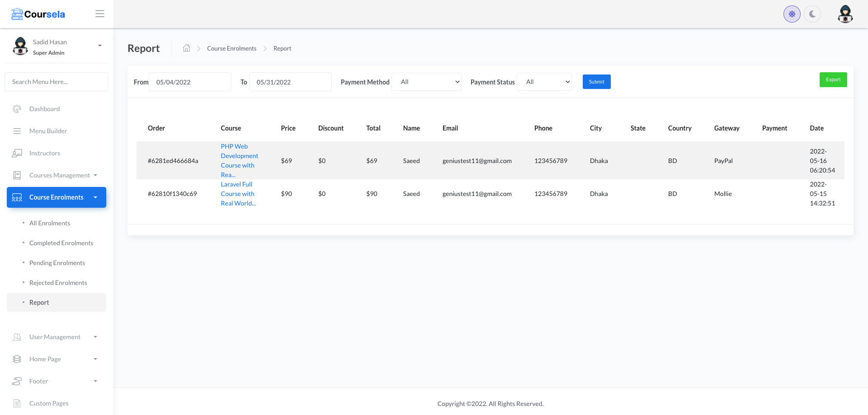Open the Courses Management icon
Viewport: 868px width, 415px height.
coord(17,175)
